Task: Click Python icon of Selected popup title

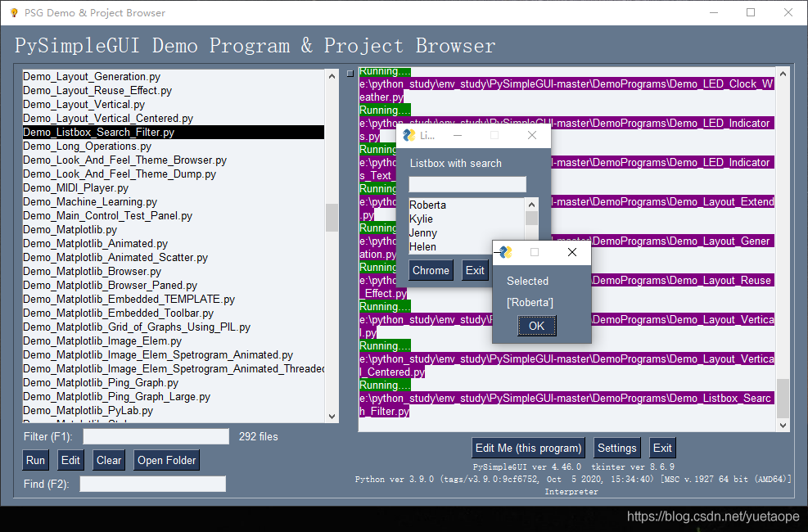Action: coord(506,252)
